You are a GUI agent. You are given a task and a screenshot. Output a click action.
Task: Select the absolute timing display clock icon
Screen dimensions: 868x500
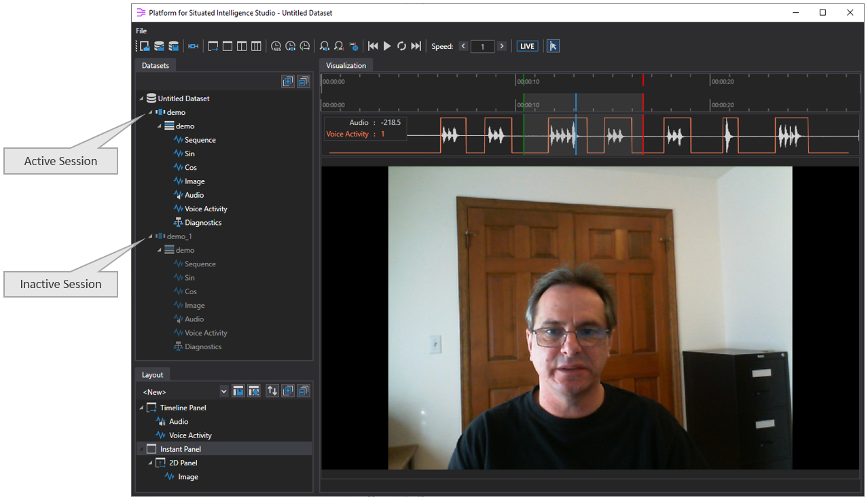[276, 46]
